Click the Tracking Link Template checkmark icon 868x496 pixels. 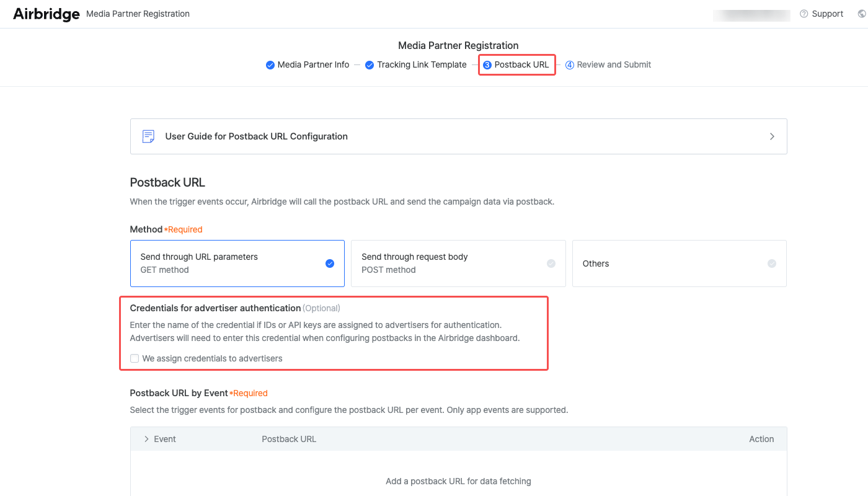[370, 65]
